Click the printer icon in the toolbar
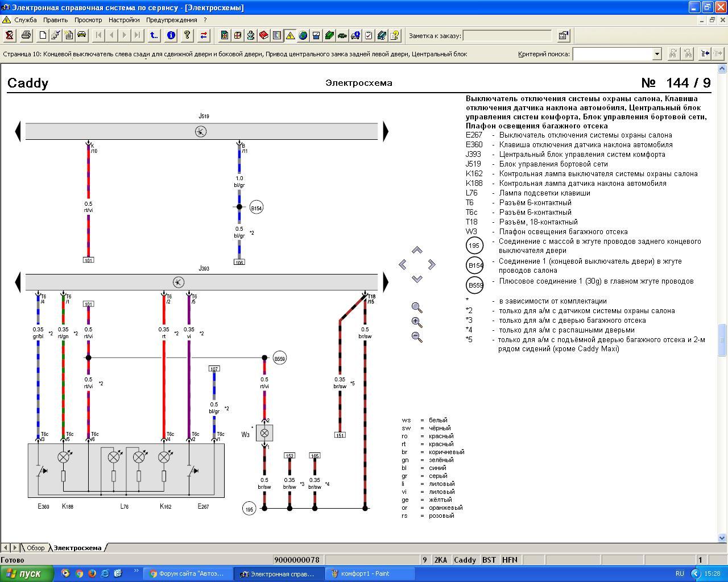The image size is (728, 582). coord(26,35)
